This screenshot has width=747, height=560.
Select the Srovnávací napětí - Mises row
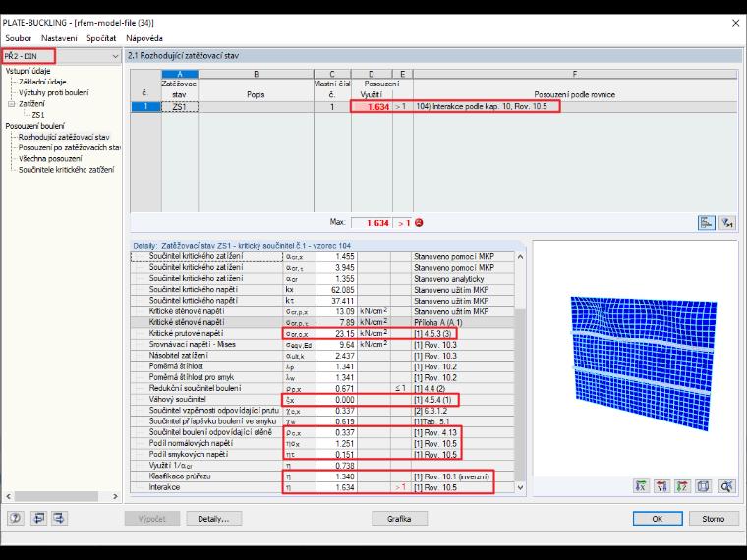point(322,344)
